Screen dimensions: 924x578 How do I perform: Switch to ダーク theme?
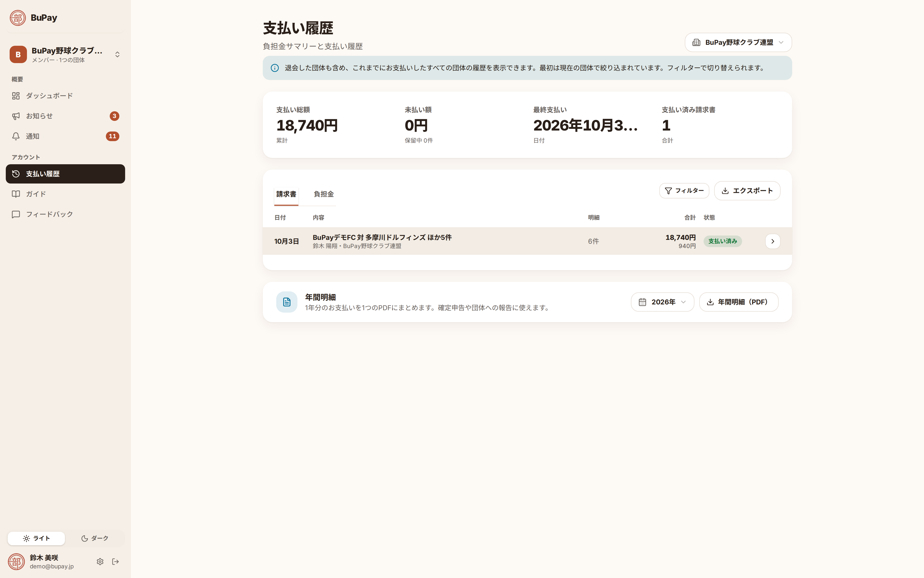pyautogui.click(x=95, y=538)
